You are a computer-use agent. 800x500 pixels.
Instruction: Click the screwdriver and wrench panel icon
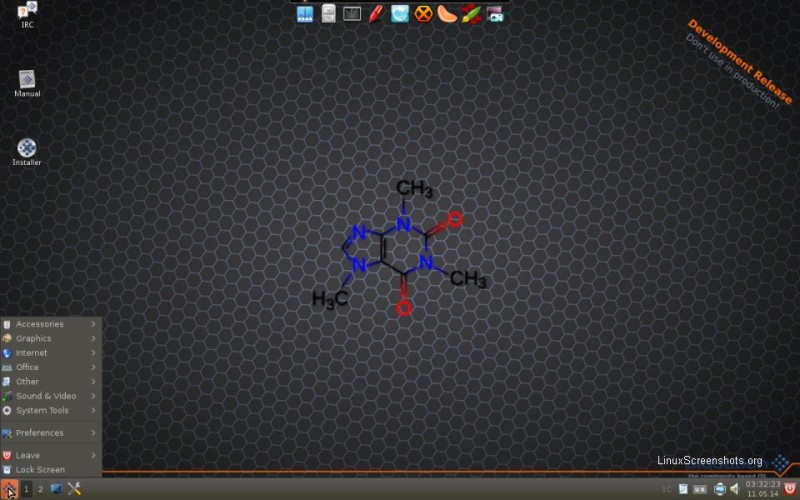click(x=74, y=489)
